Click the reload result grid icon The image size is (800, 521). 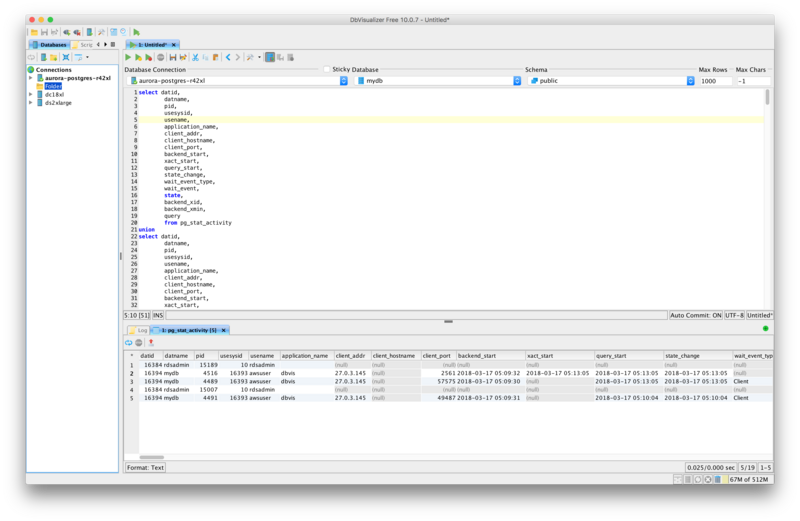(129, 343)
